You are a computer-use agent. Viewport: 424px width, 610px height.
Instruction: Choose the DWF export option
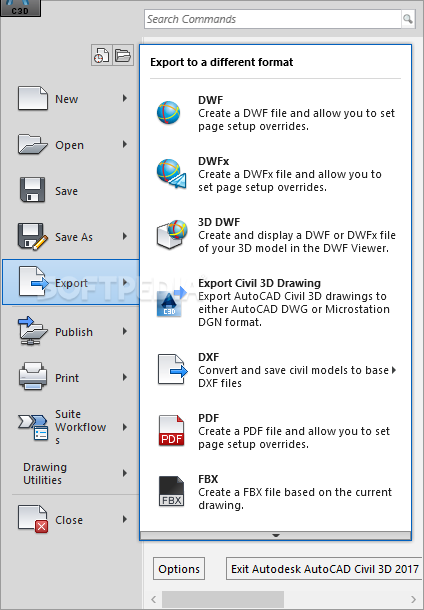(x=275, y=113)
